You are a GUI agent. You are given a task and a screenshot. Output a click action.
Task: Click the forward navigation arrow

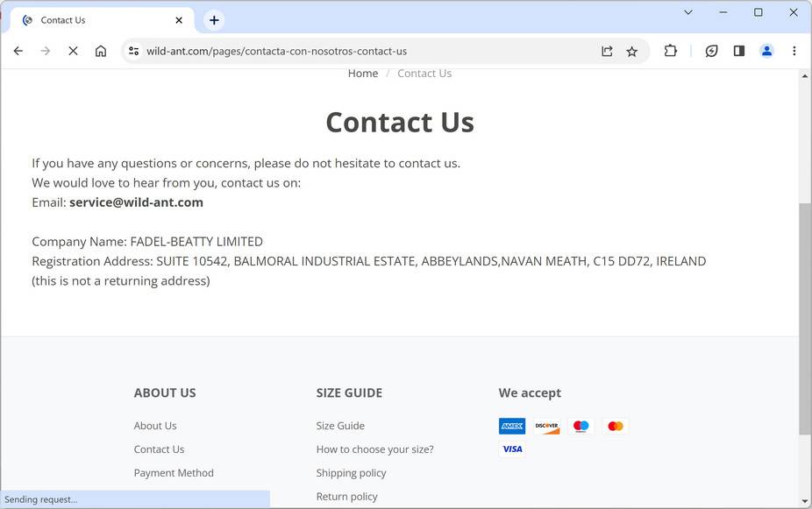click(x=46, y=51)
